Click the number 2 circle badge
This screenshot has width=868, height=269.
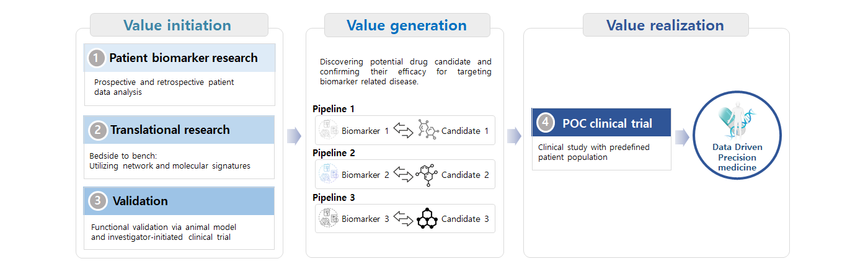[98, 130]
